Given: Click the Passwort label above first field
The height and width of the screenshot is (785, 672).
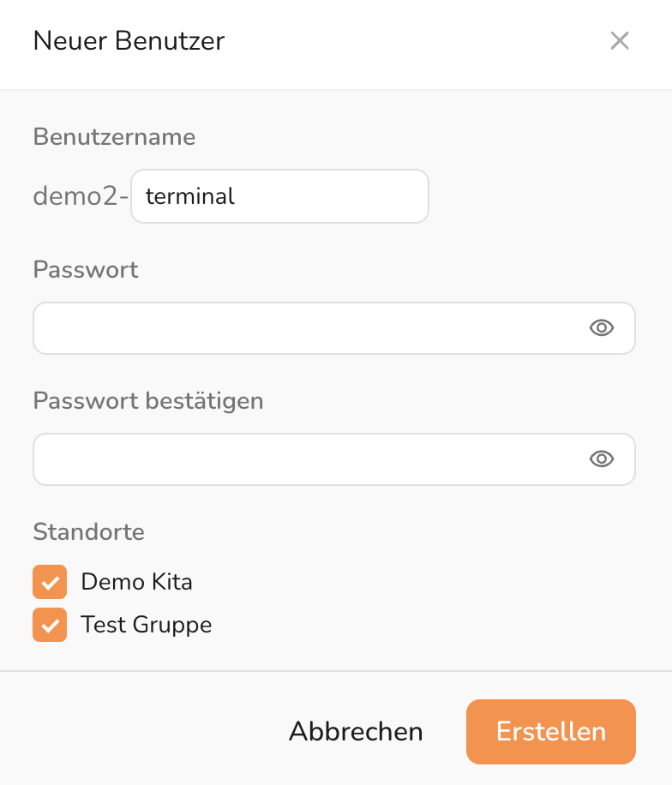Looking at the screenshot, I should 86,269.
